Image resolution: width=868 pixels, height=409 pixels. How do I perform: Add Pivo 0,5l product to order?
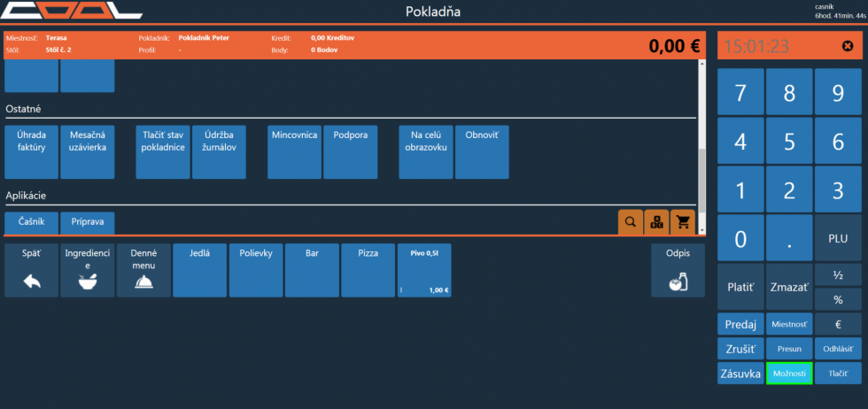point(424,270)
